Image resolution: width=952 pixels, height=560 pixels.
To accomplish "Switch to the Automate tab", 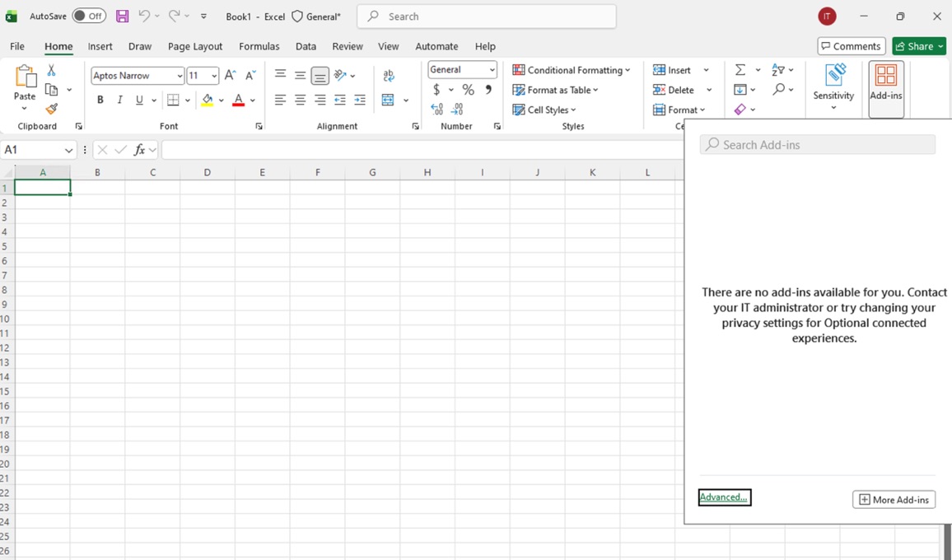I will pyautogui.click(x=436, y=46).
